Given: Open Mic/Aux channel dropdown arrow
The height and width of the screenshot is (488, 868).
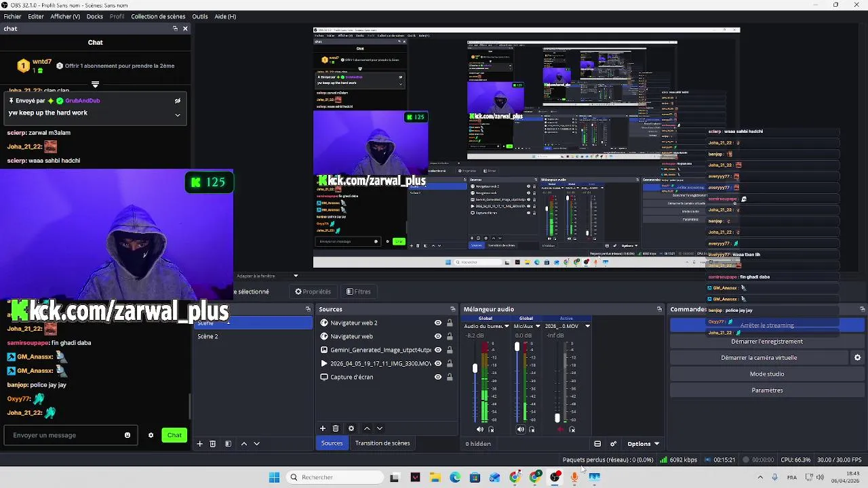Looking at the screenshot, I should coord(538,326).
